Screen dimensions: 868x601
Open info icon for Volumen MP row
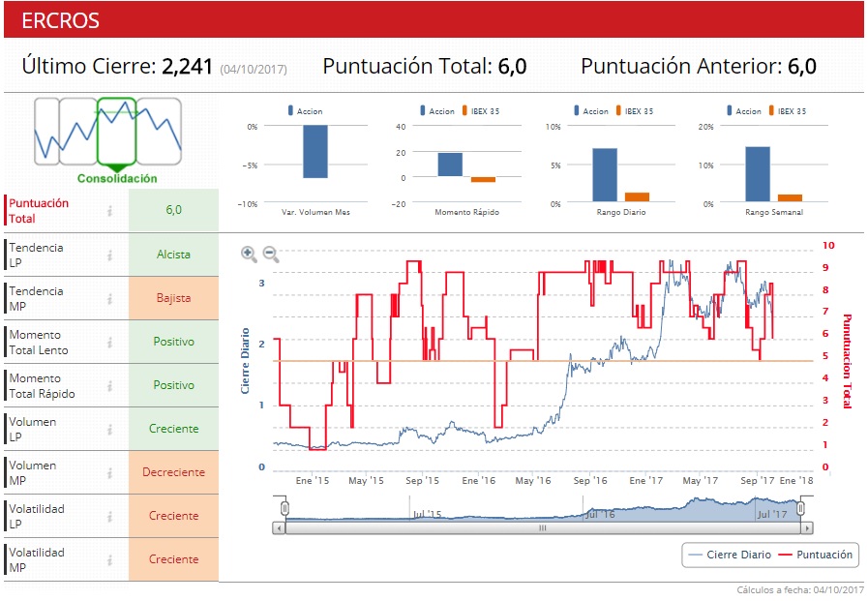point(110,473)
